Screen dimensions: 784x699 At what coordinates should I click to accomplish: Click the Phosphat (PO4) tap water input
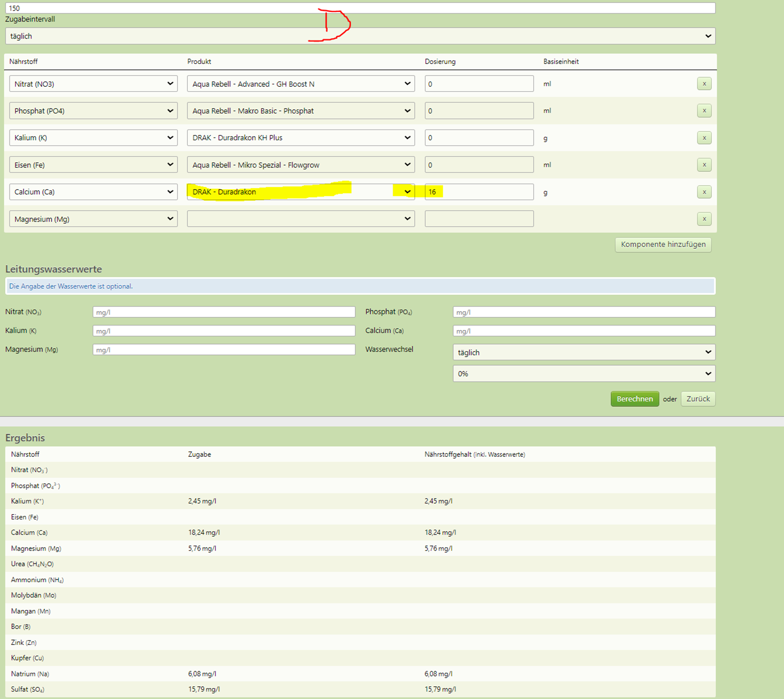point(584,312)
